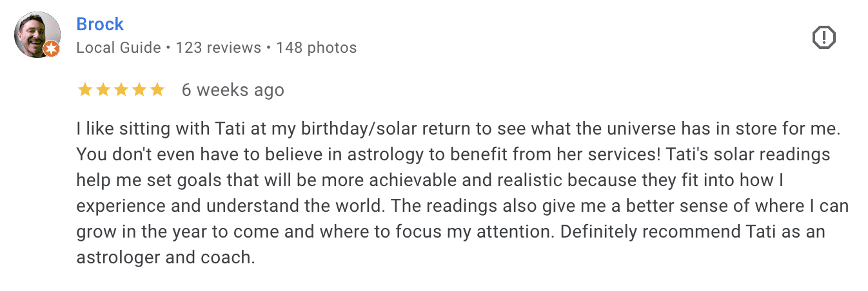Click the report review exclamation icon
This screenshot has height=291, width=868.
(x=824, y=39)
